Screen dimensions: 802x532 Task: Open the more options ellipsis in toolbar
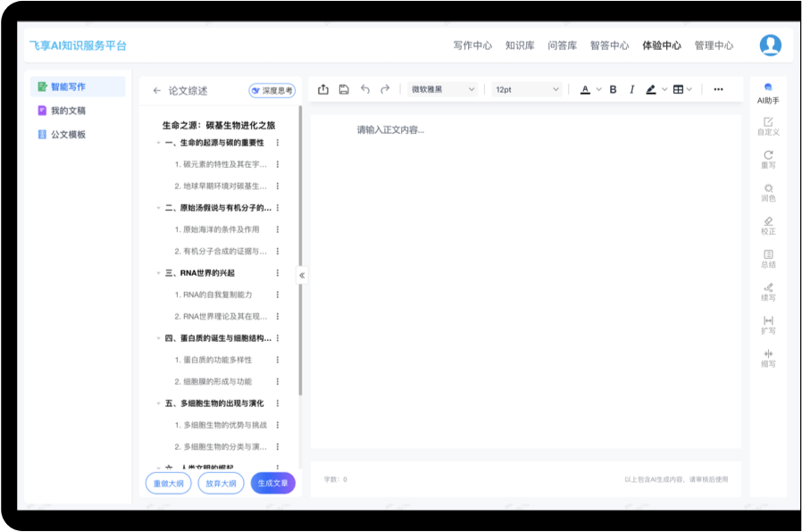click(718, 89)
